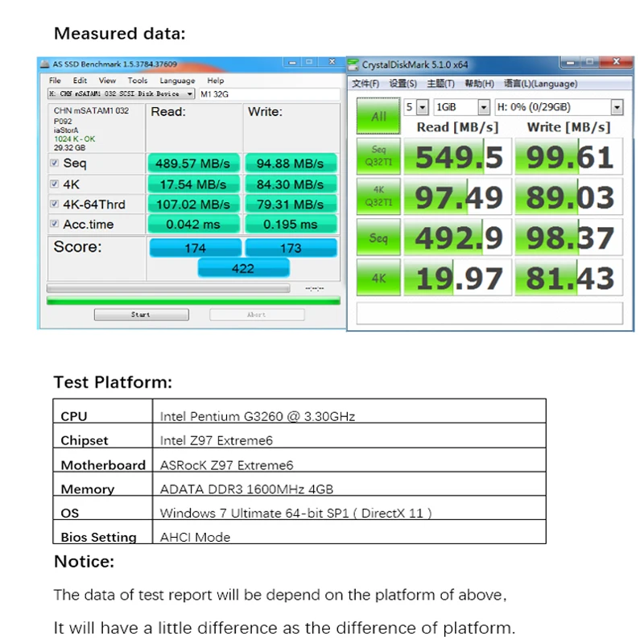Click the 17.54 MB/s 4K read result
Image resolution: width=644 pixels, height=644 pixels.
tap(193, 184)
